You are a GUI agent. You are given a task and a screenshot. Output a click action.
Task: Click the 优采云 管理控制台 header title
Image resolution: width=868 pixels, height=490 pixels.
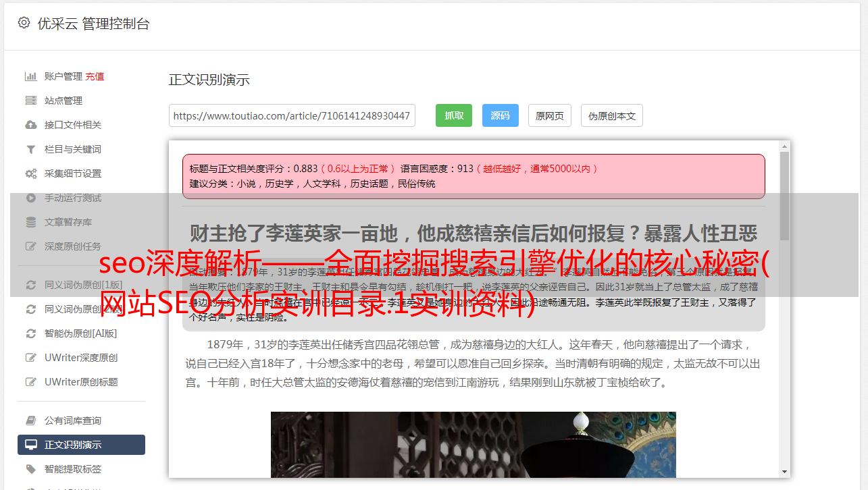(93, 24)
